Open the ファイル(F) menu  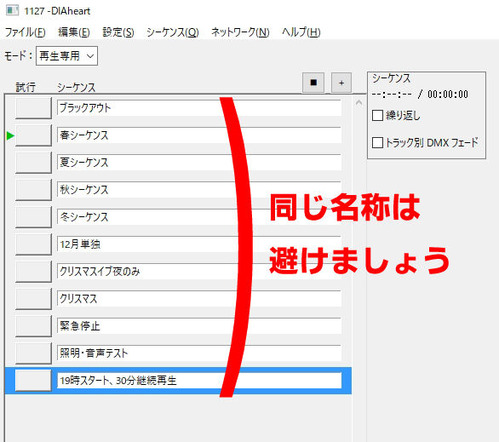point(25,32)
